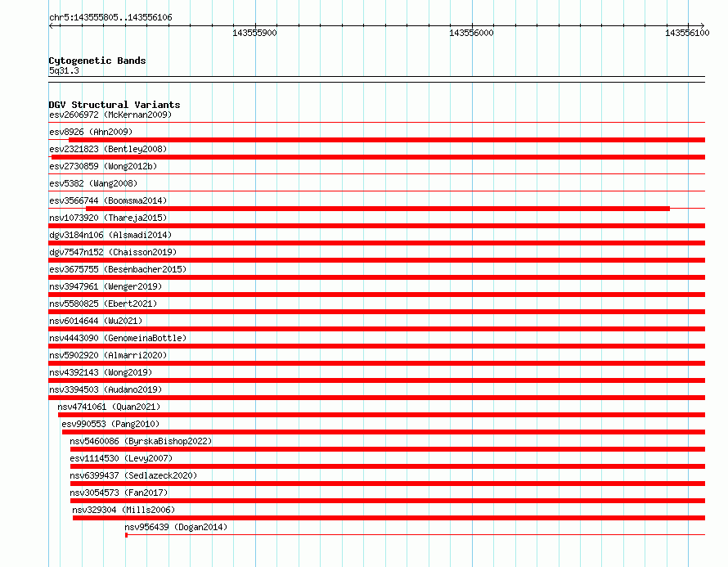Image resolution: width=728 pixels, height=567 pixels.
Task: Click the thin red line under nsv956439 (Dogan2014)
Action: pyautogui.click(x=415, y=535)
